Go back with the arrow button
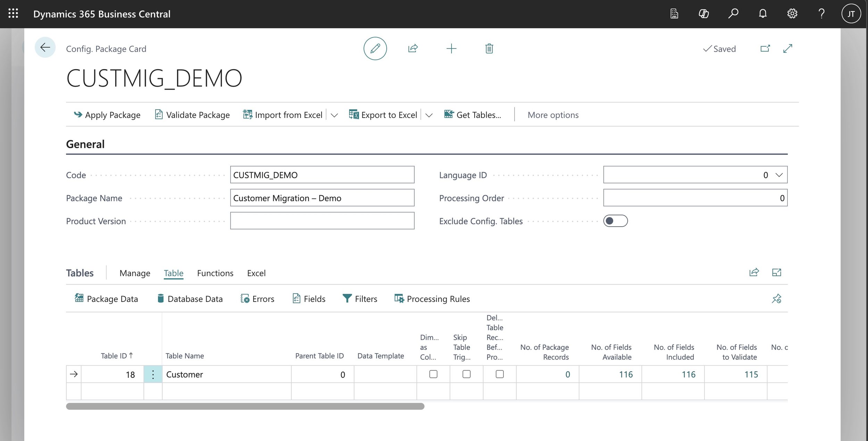Image resolution: width=868 pixels, height=441 pixels. tap(45, 47)
